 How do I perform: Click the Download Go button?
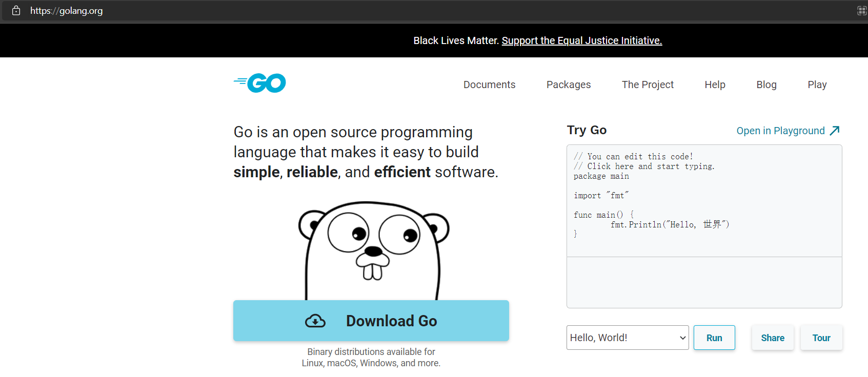(371, 321)
